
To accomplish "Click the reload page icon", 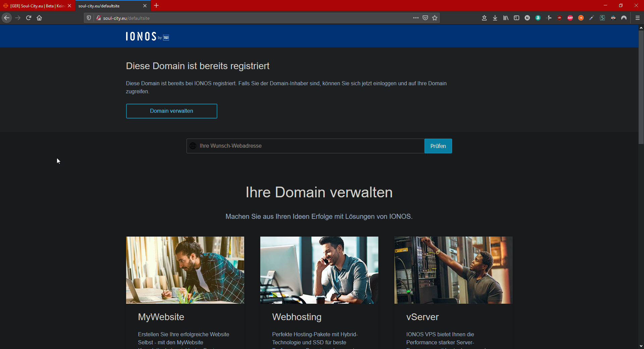I will tap(29, 18).
